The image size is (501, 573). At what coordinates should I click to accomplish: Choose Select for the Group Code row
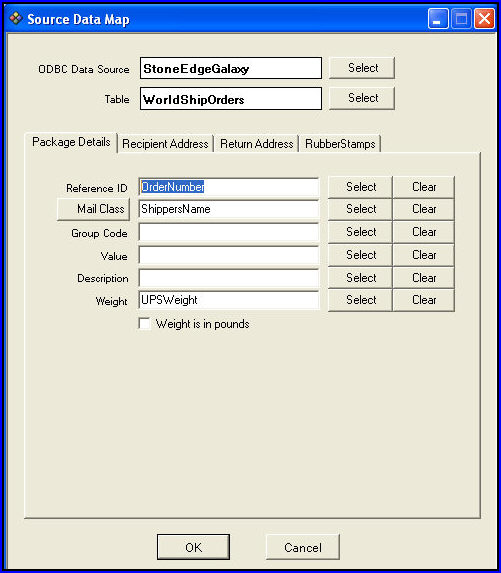[360, 232]
